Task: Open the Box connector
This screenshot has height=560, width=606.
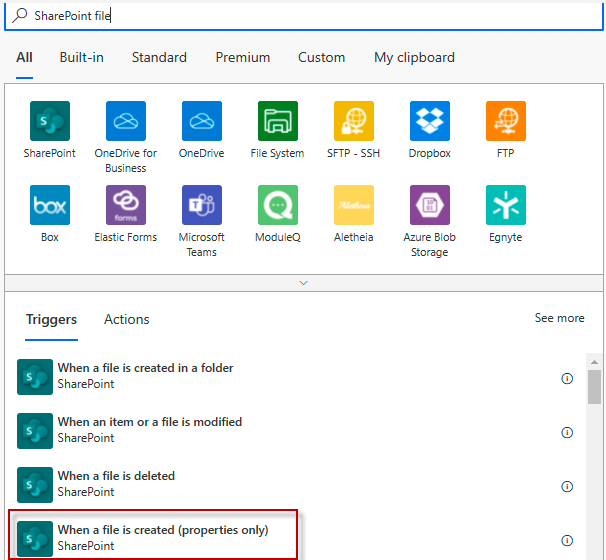Action: (x=50, y=205)
